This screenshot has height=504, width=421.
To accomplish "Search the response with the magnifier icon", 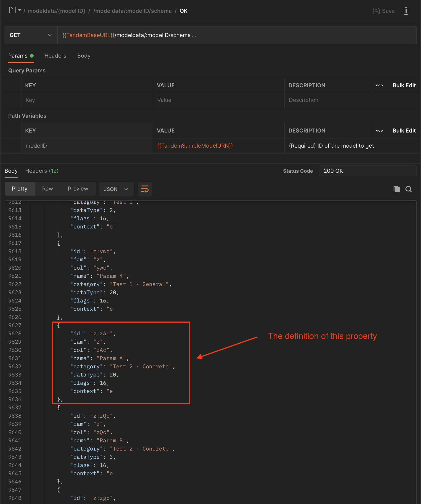I will [408, 189].
